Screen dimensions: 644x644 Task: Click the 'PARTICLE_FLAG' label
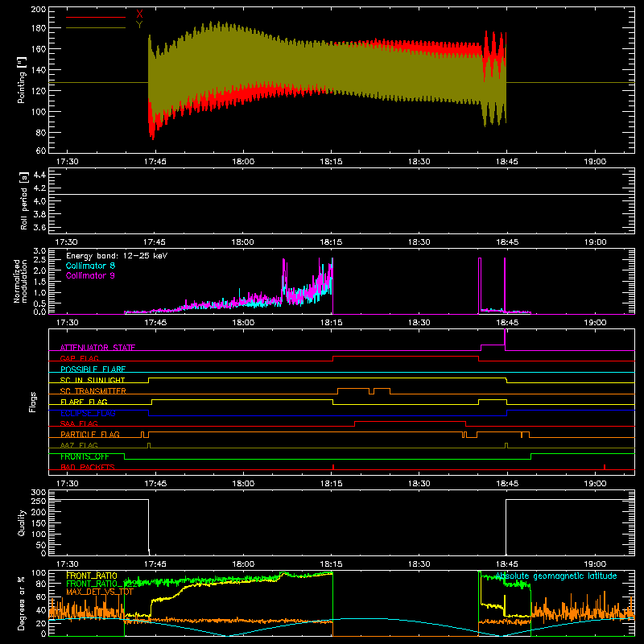(x=90, y=435)
